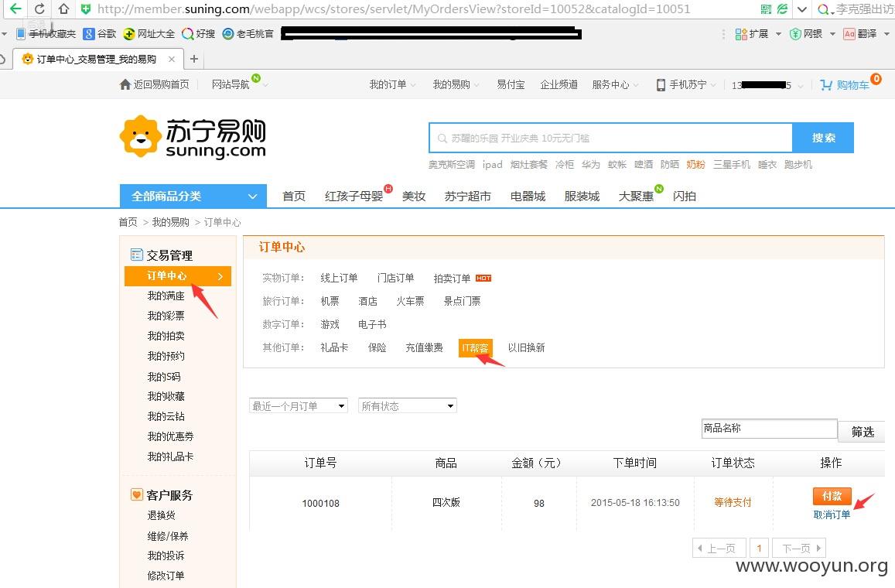The width and height of the screenshot is (895, 588).
Task: Close the 订单中心 browser tab
Action: (x=171, y=59)
